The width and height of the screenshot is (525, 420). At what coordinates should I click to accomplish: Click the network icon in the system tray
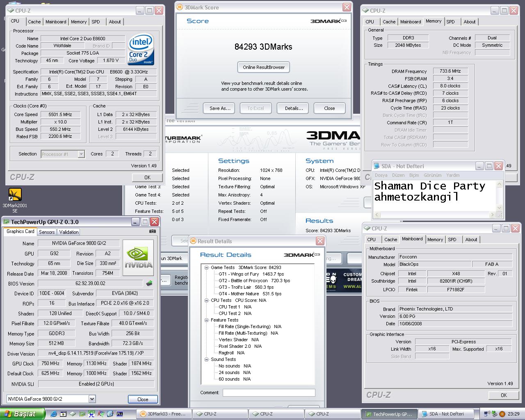click(487, 414)
